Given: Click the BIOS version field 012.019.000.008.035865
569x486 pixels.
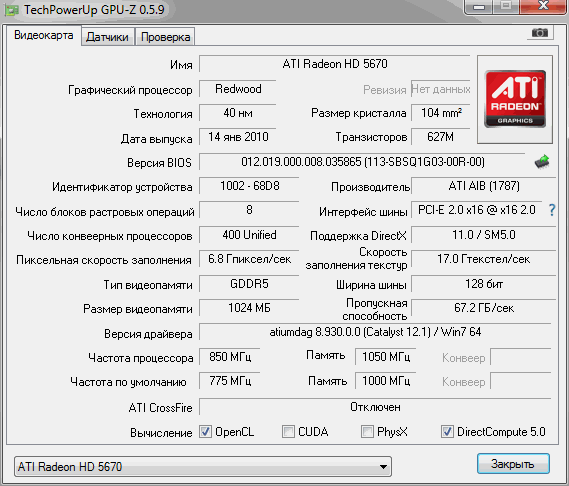Looking at the screenshot, I should (362, 162).
